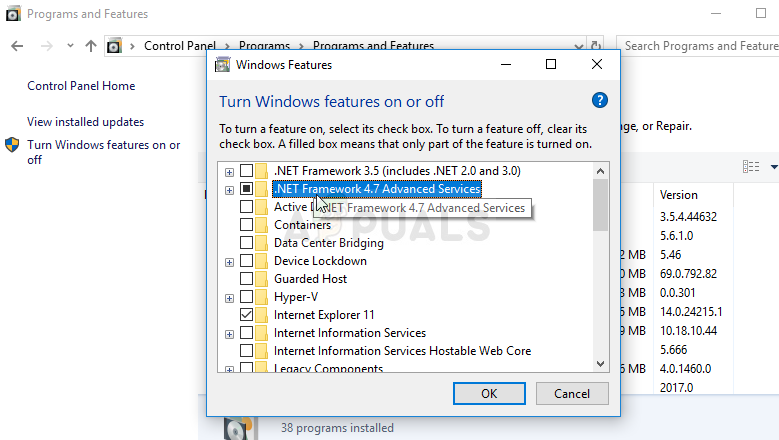The width and height of the screenshot is (779, 440).
Task: Click the address bar Control Panel icon
Action: (x=114, y=46)
